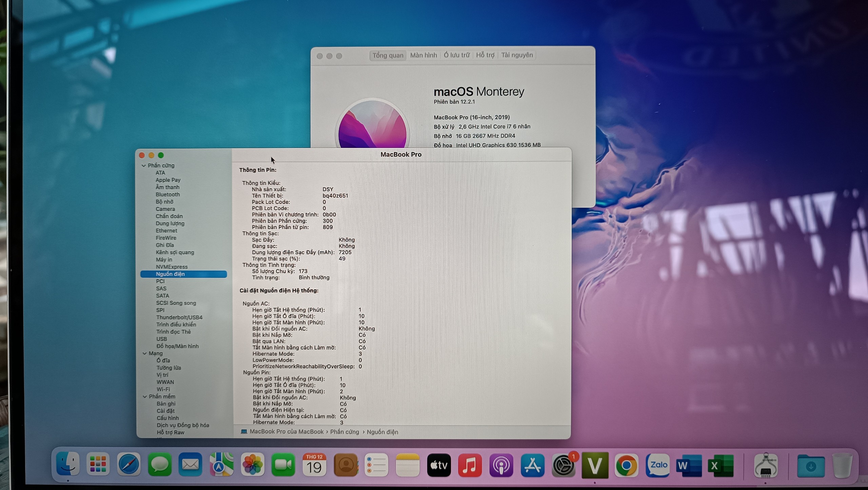
Task: Click the Bình thường condition value
Action: (x=314, y=278)
